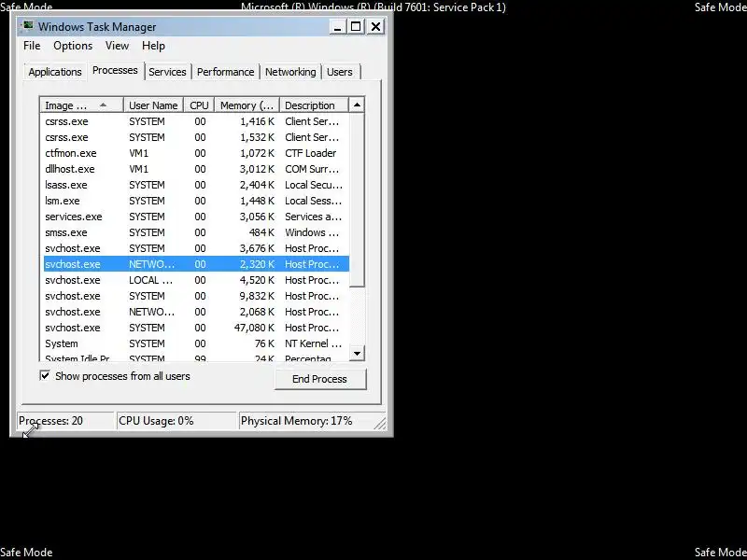Select the dllhost.exe process row

point(196,169)
